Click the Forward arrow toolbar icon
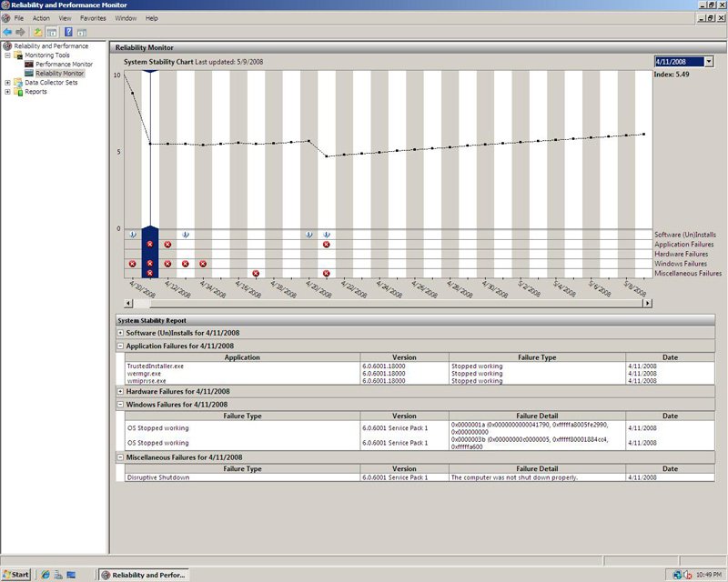This screenshot has width=728, height=582. [x=20, y=32]
